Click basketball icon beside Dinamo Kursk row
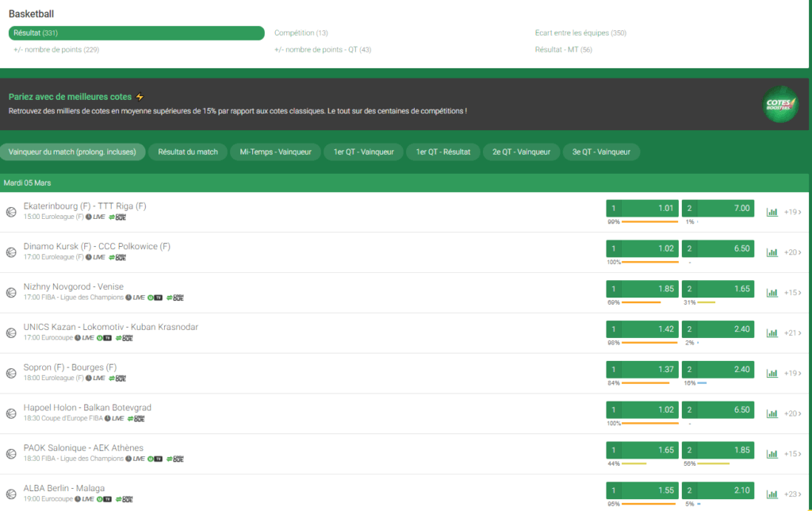812x511 pixels. [11, 252]
